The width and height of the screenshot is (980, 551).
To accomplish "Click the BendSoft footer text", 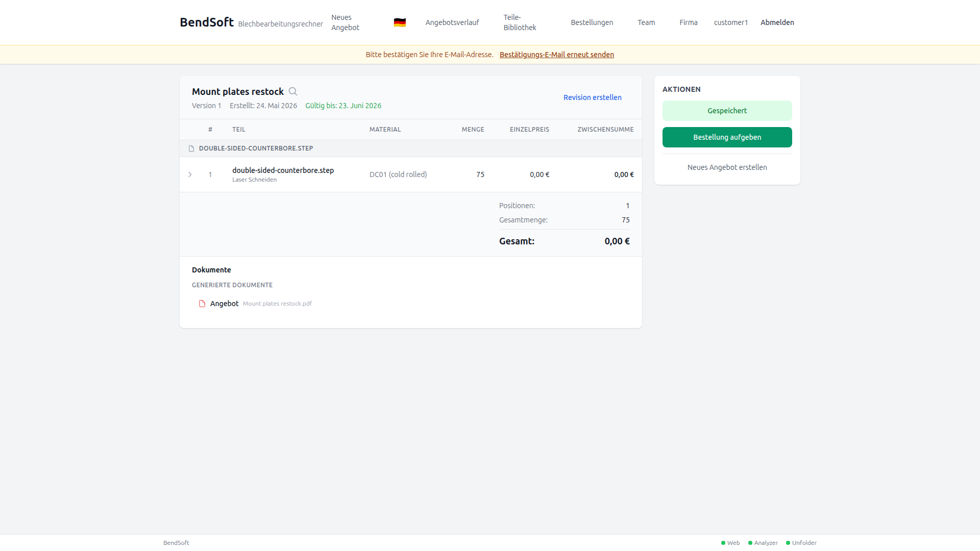I will pos(176,543).
